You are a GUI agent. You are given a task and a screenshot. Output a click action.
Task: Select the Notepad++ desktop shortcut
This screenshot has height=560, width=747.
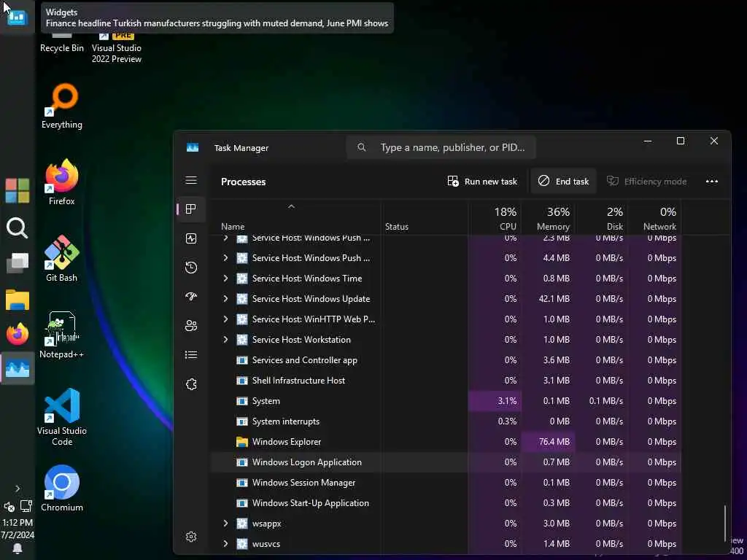[62, 335]
